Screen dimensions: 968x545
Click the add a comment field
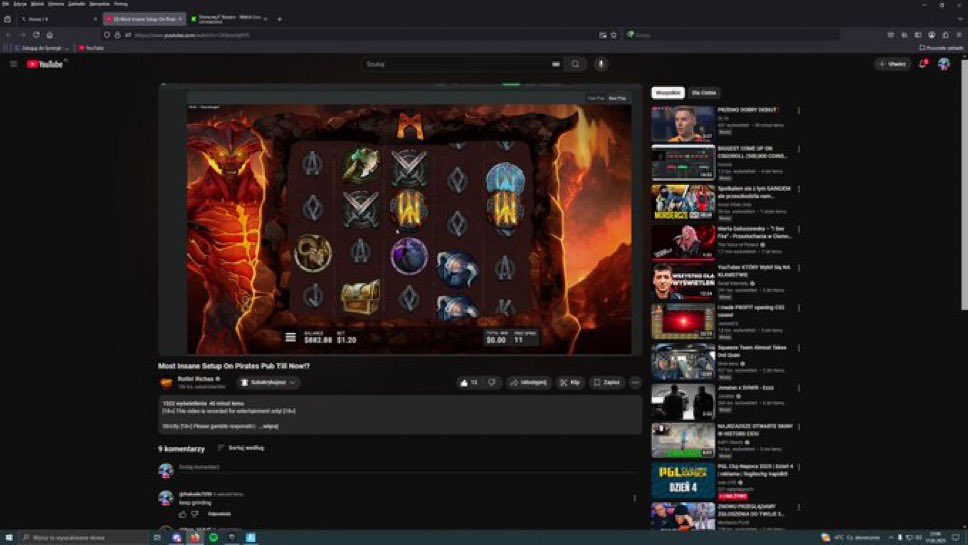click(x=407, y=468)
